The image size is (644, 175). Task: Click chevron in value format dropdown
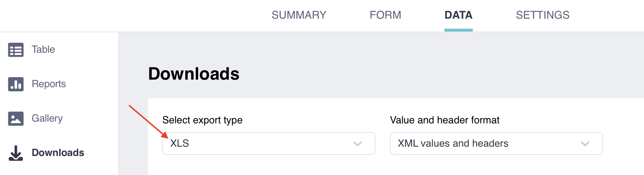(x=585, y=144)
